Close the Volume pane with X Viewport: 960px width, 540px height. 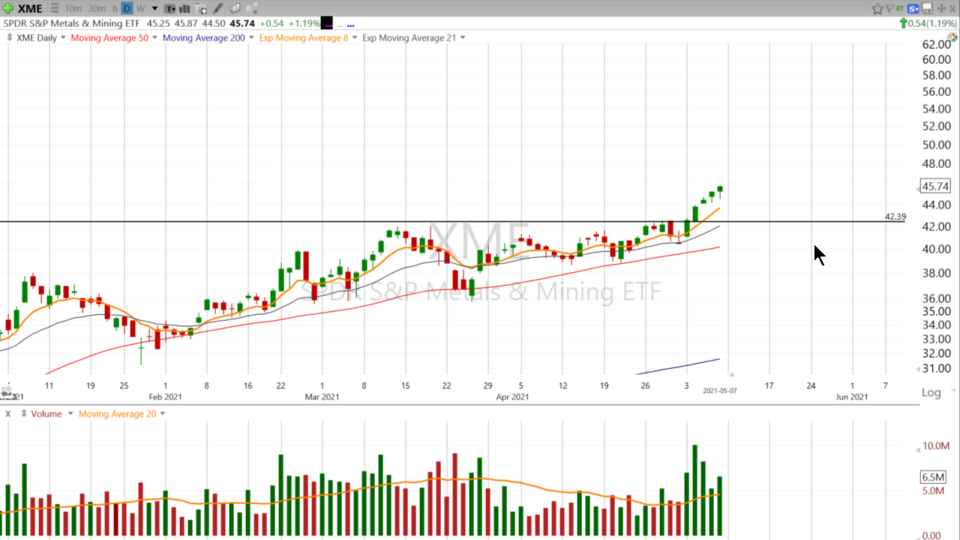click(8, 414)
